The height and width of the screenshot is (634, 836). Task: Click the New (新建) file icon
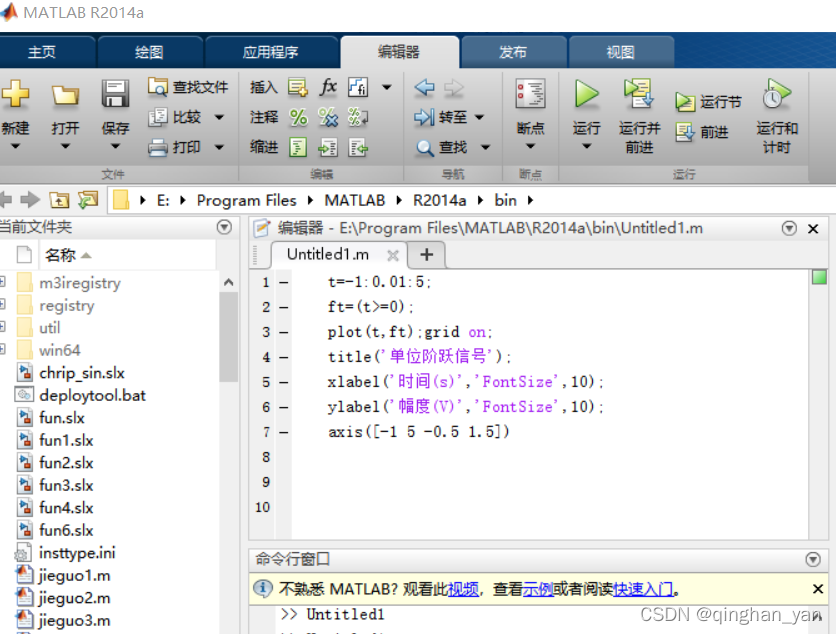pos(15,94)
